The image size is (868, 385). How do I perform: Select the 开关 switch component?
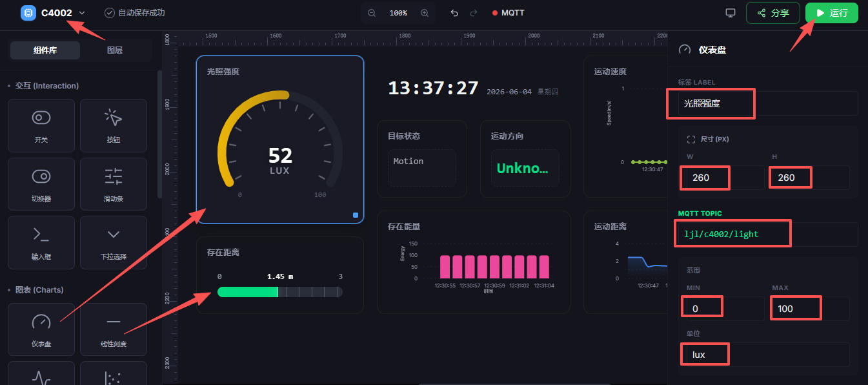click(41, 125)
